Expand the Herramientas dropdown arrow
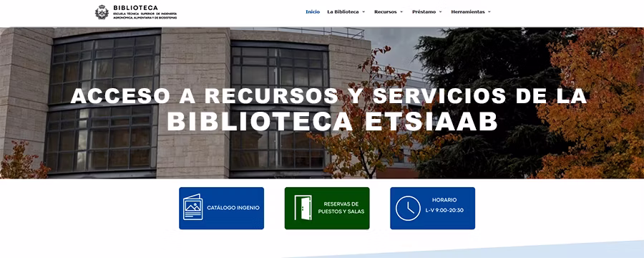The width and height of the screenshot is (644, 258). pyautogui.click(x=489, y=12)
